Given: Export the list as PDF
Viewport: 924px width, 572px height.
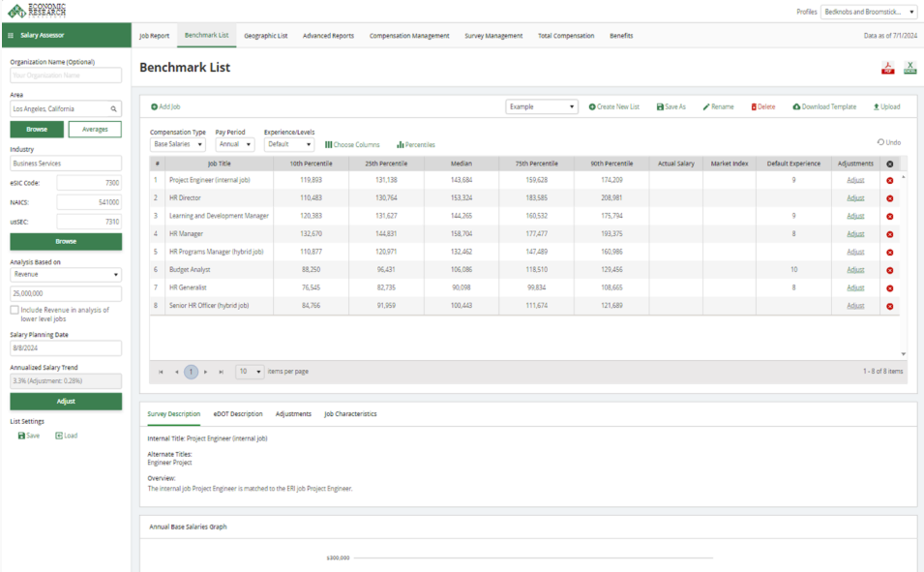Looking at the screenshot, I should pos(887,68).
